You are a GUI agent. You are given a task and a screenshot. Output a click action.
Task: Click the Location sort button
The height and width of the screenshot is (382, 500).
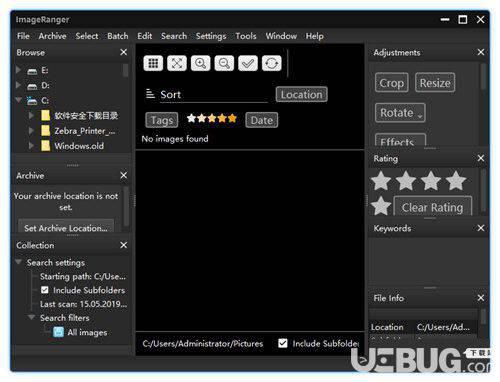302,94
